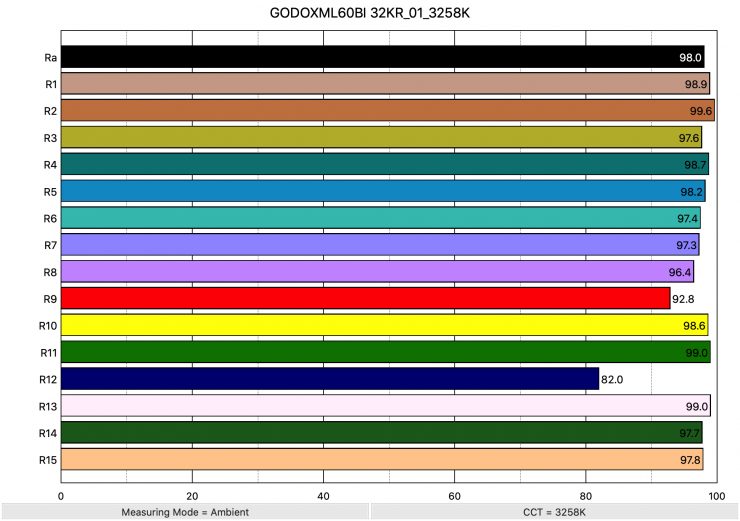The image size is (740, 521).
Task: Click the navy blue R12 bar
Action: 330,379
